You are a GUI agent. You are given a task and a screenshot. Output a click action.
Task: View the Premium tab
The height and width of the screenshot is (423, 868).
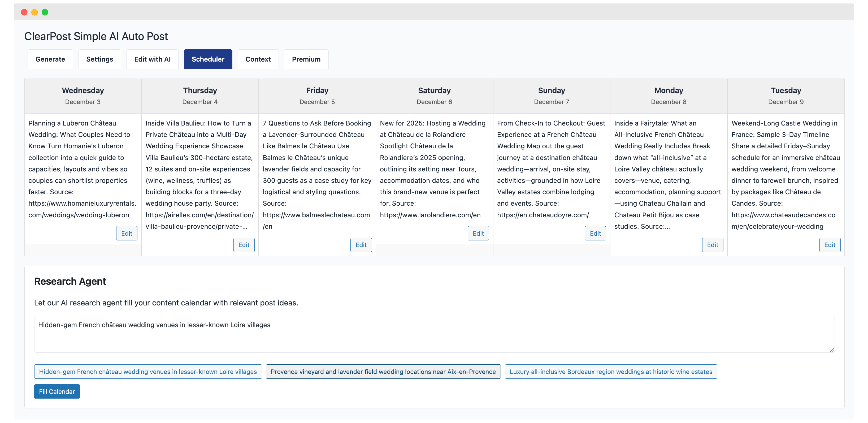pyautogui.click(x=306, y=59)
